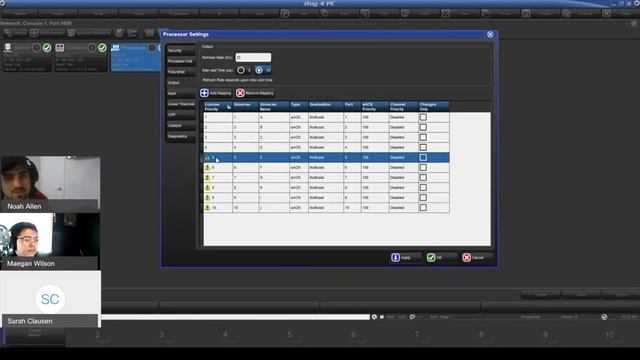Screen dimensions: 640x360
Task: Click the sACN type cell in row 3
Action: click(298, 137)
